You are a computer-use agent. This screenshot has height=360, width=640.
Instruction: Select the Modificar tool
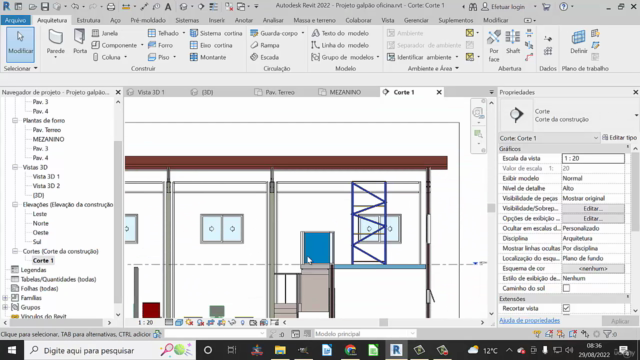pyautogui.click(x=20, y=44)
